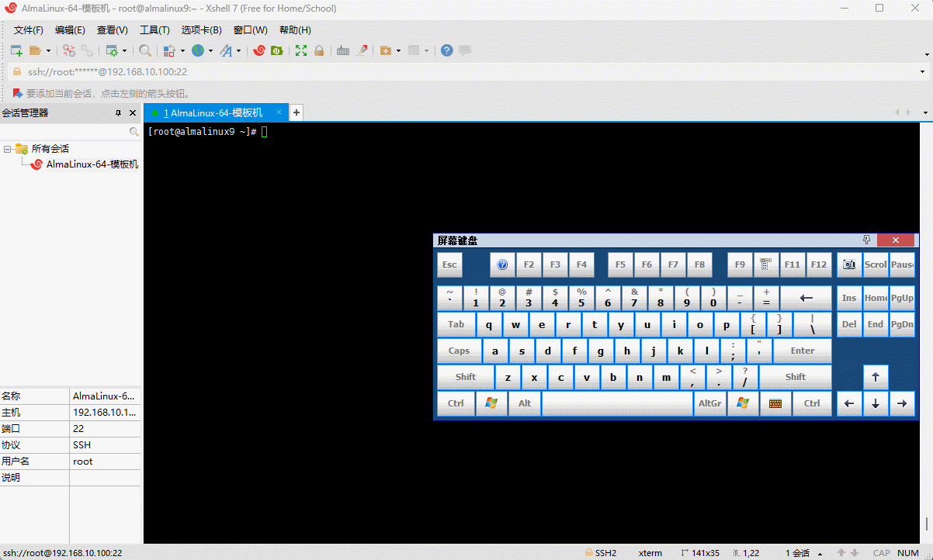
Task: Click the padlock Lock Screen toolbar icon
Action: (319, 50)
